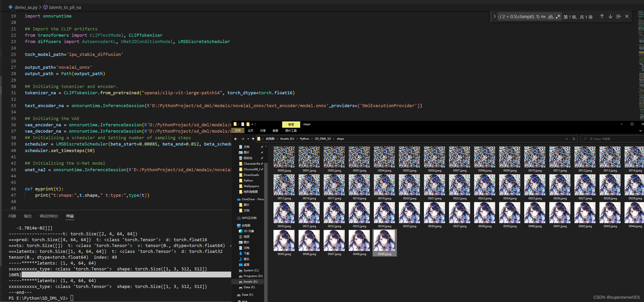Screen dimensions: 644x302
Task: Toggle Match Case in find widget
Action: click(543, 16)
